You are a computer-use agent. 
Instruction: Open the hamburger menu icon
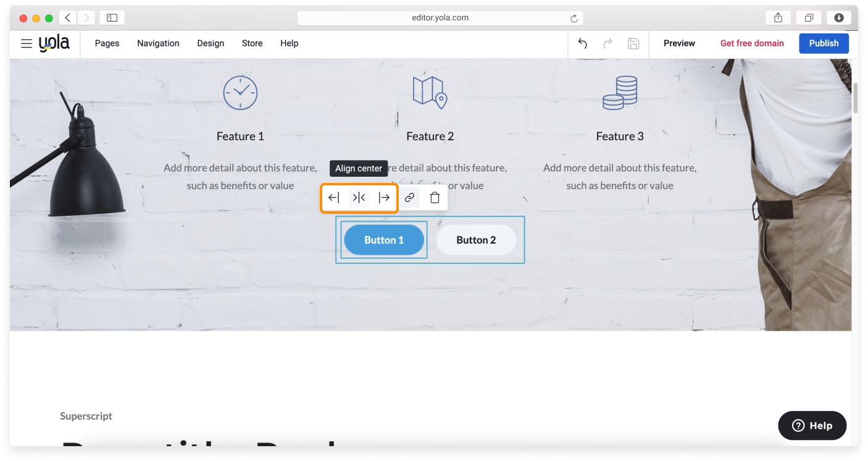(27, 43)
